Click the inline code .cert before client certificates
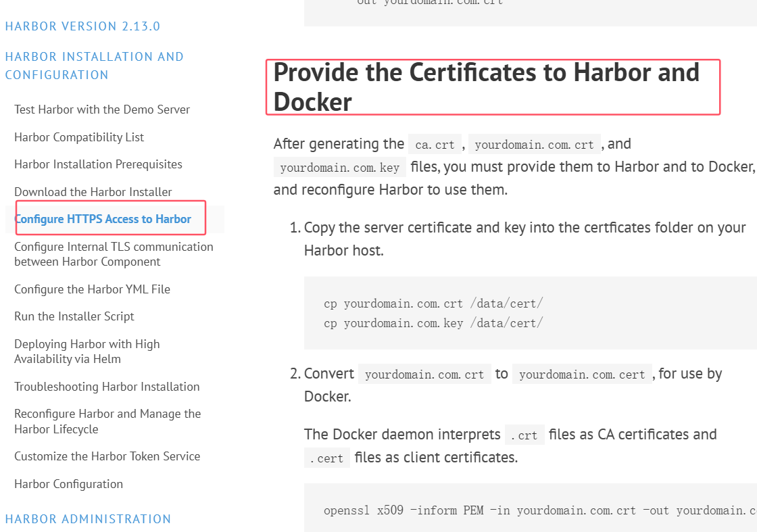This screenshot has height=532, width=757. coord(327,458)
